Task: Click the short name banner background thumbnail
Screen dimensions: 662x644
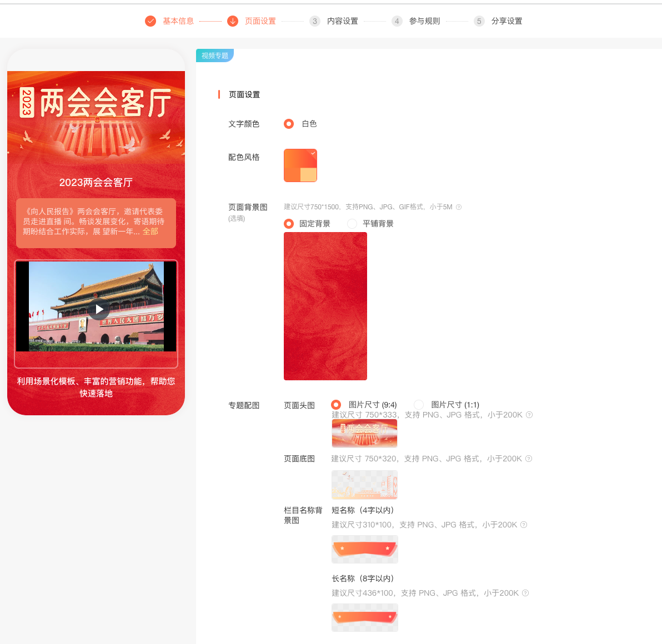Action: point(365,549)
